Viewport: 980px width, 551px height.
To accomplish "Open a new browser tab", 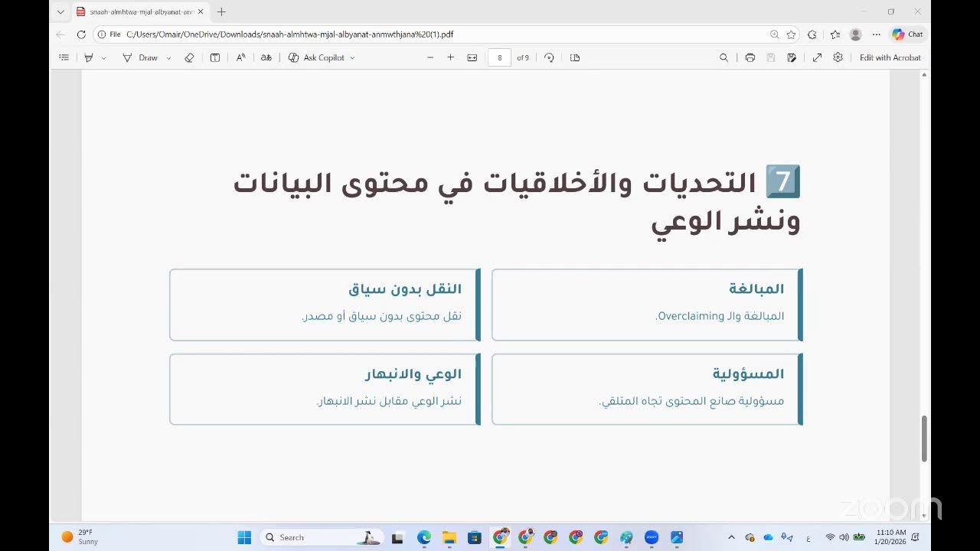I will (x=221, y=11).
